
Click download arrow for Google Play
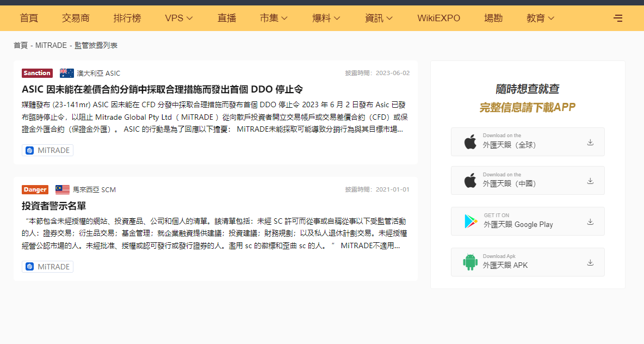590,222
